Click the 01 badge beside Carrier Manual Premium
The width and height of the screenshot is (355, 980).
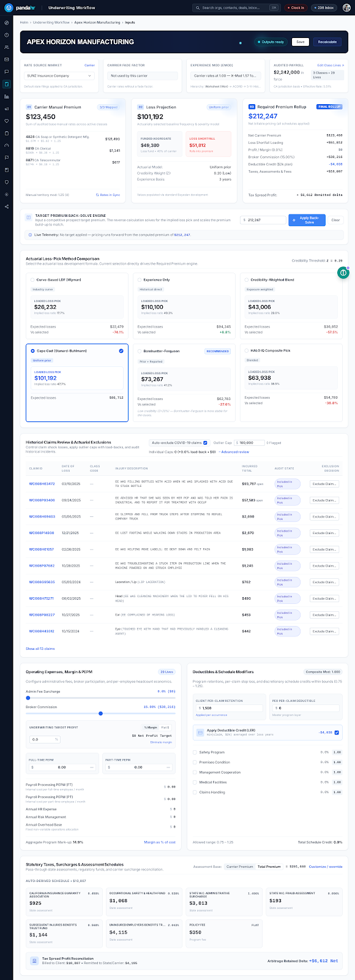click(29, 107)
